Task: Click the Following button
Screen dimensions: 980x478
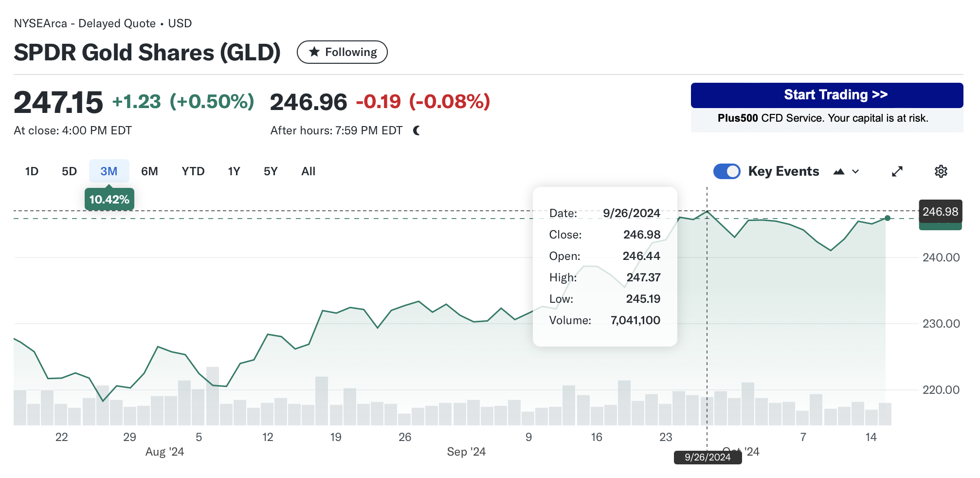Action: pyautogui.click(x=342, y=52)
